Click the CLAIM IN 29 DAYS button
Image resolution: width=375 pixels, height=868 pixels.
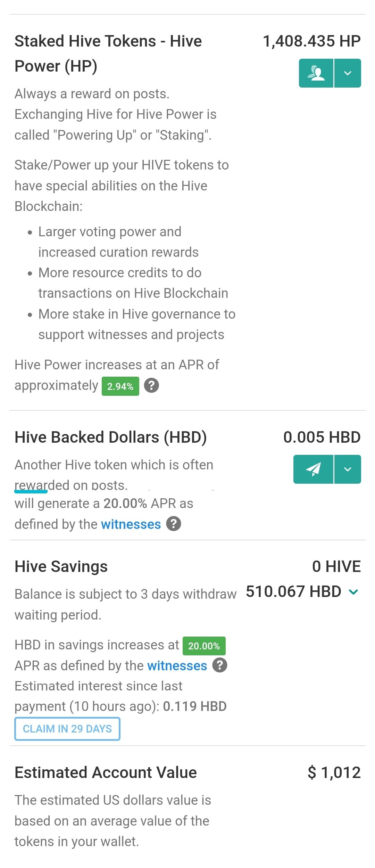point(67,729)
